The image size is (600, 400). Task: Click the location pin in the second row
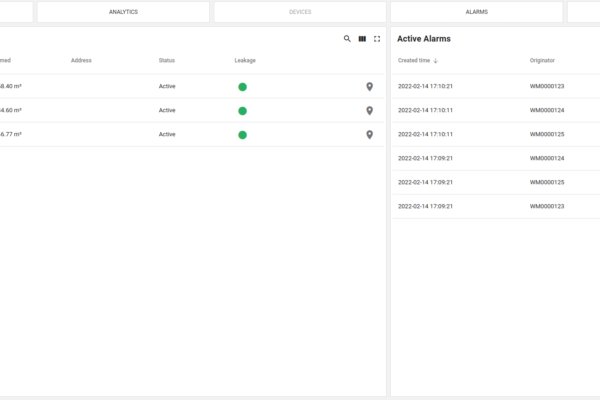[x=369, y=111]
